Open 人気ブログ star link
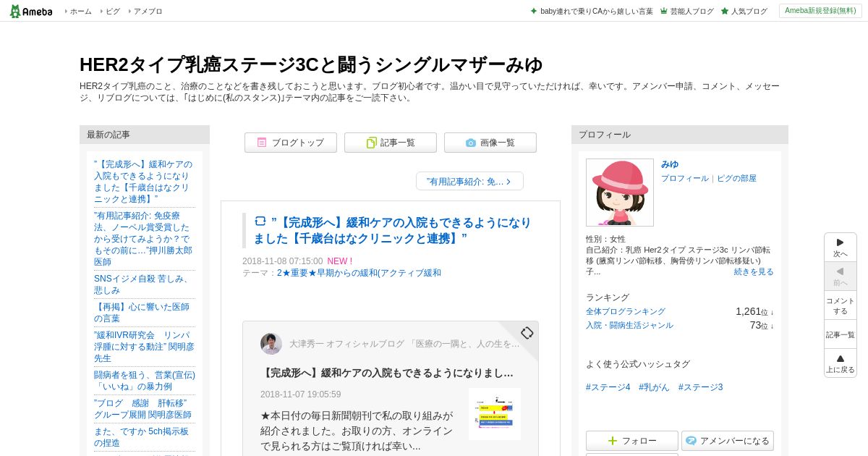 (x=749, y=12)
